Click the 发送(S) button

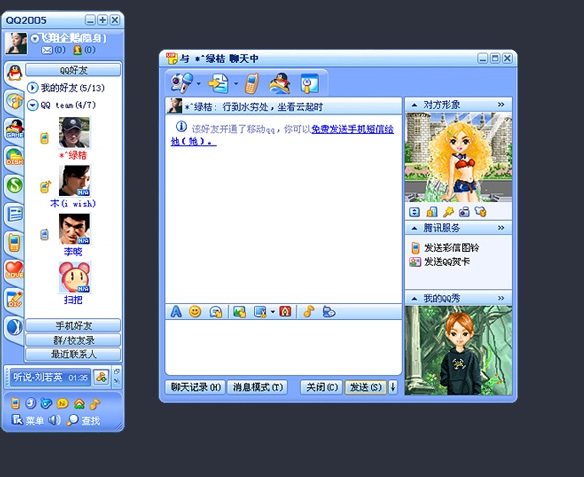point(365,387)
